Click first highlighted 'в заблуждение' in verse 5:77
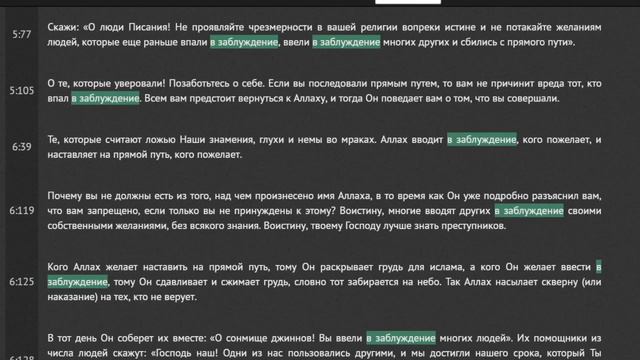 click(x=244, y=42)
